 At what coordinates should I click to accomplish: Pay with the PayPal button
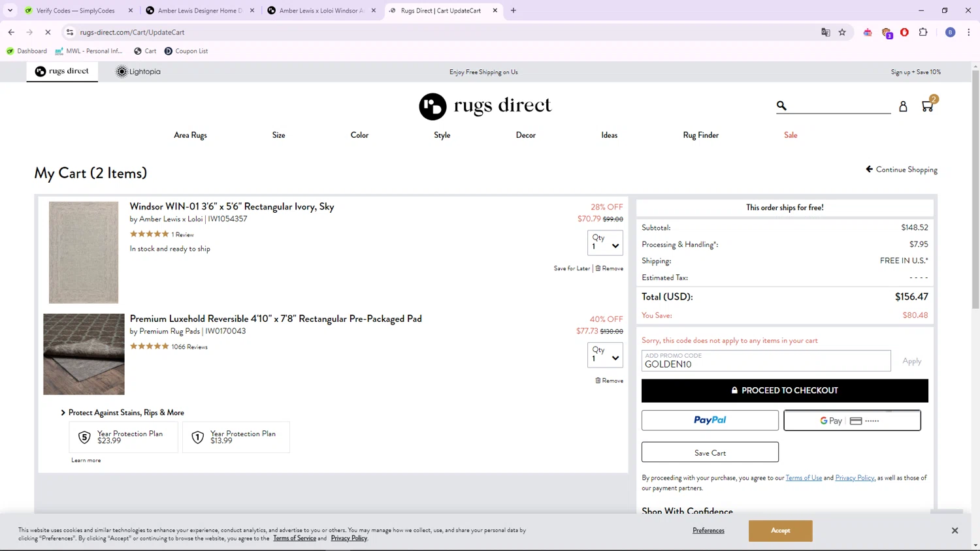point(710,420)
